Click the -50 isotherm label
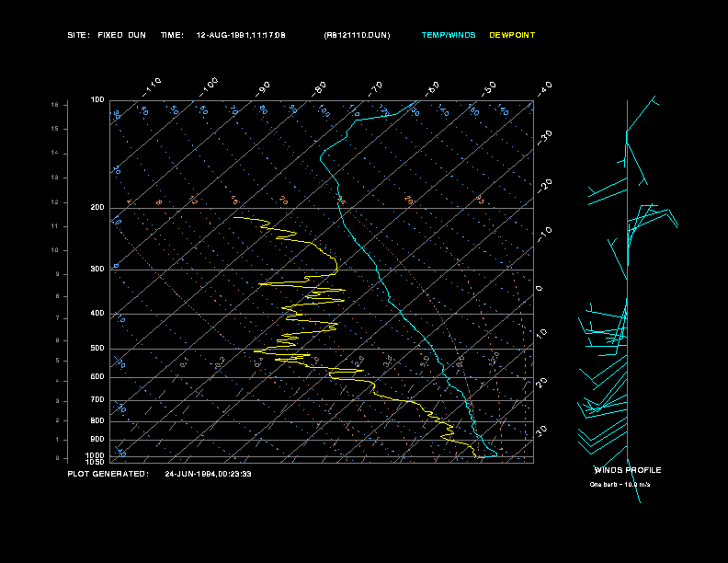The width and height of the screenshot is (728, 563). click(x=488, y=89)
